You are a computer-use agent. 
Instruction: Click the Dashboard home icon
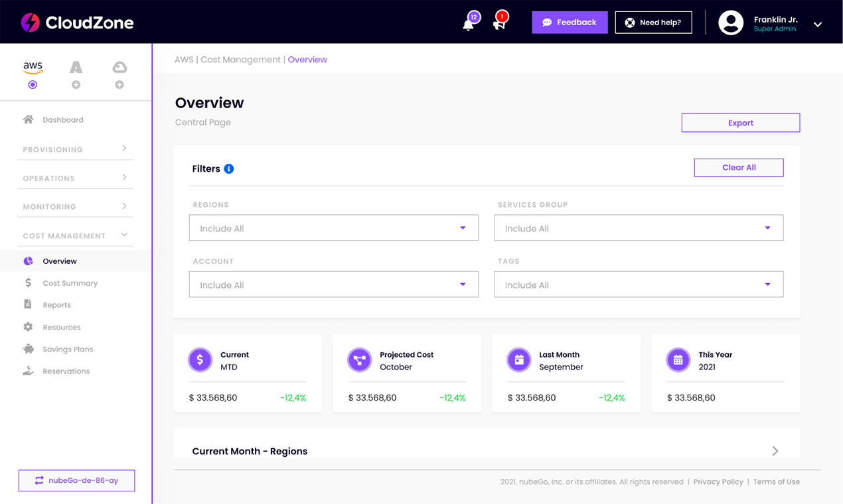28,119
